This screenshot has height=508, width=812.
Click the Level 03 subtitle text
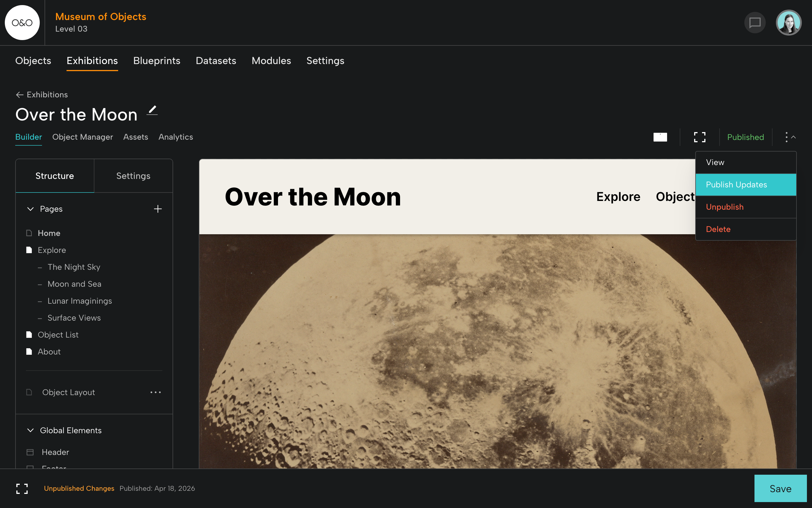[x=71, y=29]
